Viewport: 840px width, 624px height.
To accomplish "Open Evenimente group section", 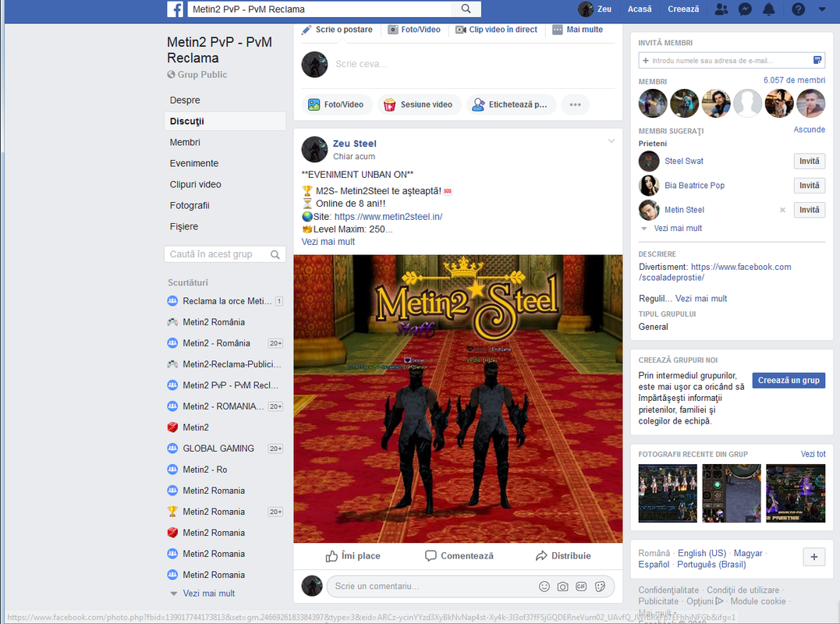I will click(x=194, y=163).
